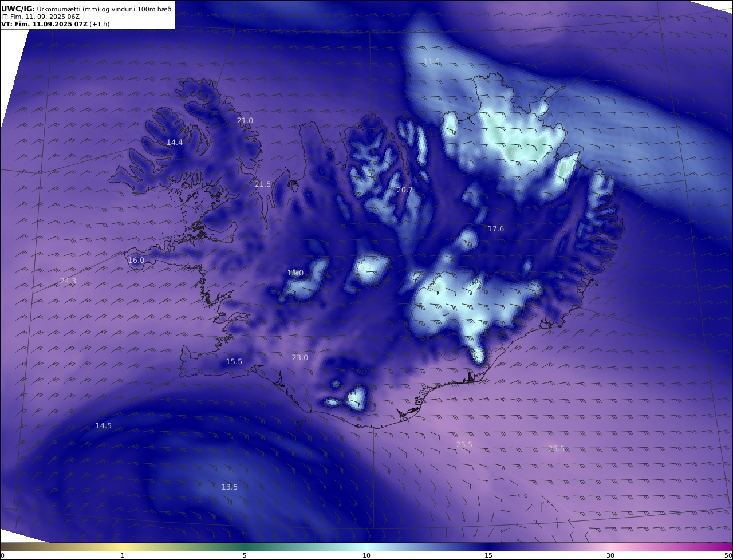Click the 20.7 value label
733x560 pixels.
(404, 190)
